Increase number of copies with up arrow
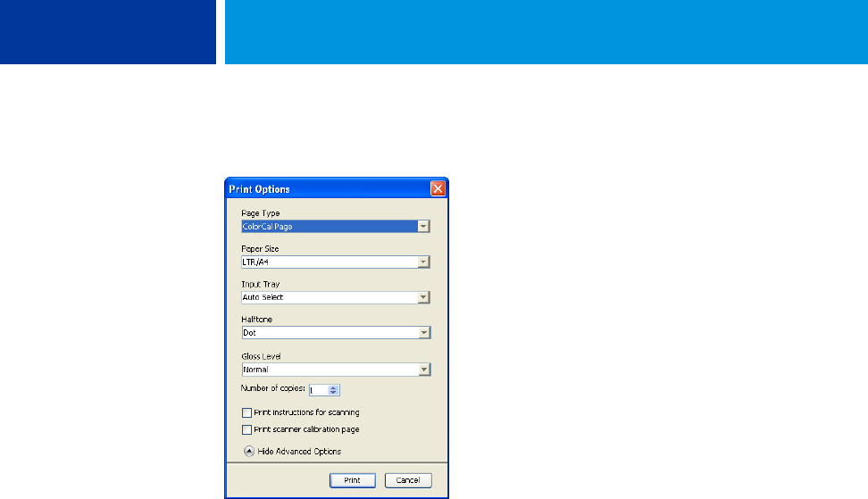This screenshot has width=868, height=499. 333,387
